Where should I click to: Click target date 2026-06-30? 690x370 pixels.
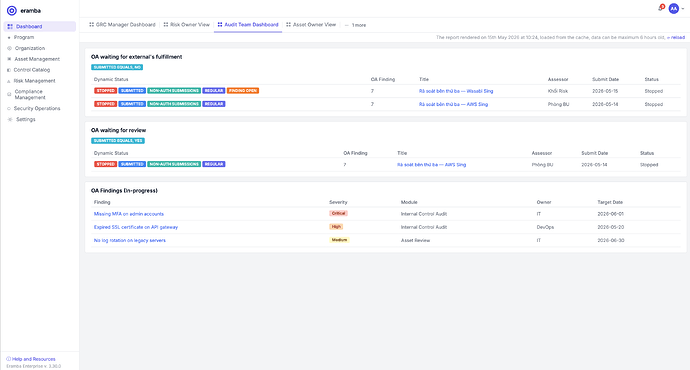(x=611, y=240)
